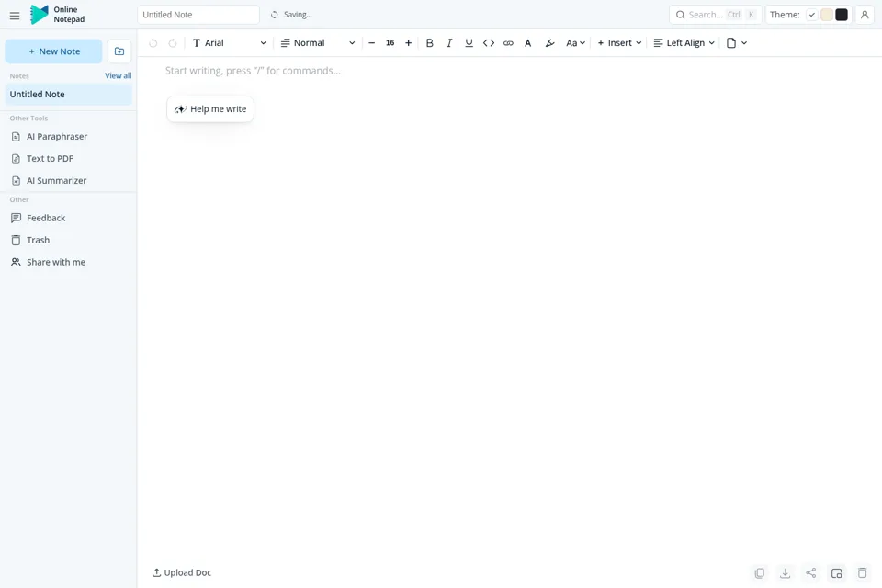This screenshot has width=882, height=588.
Task: Toggle inline code formatting
Action: (489, 43)
